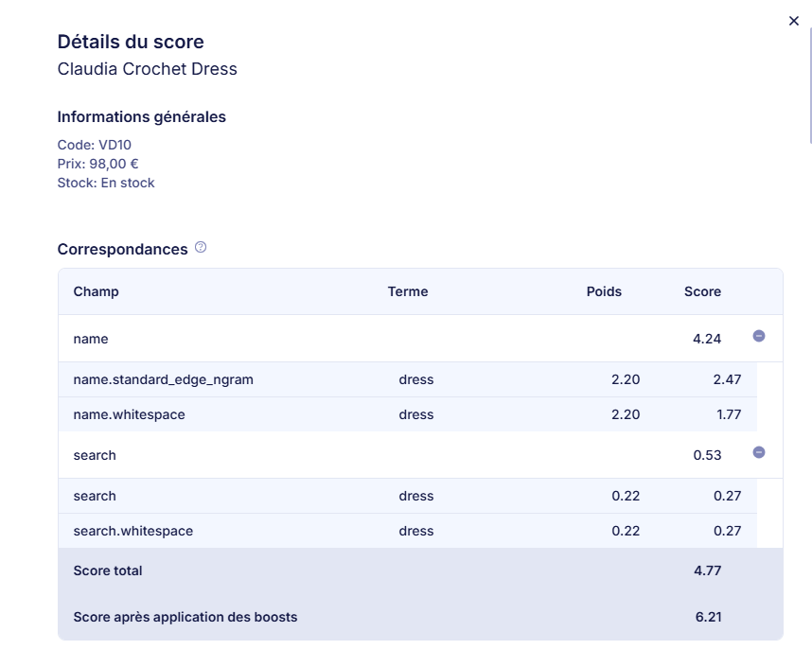Click the Terme column header
The height and width of the screenshot is (667, 812).
click(x=408, y=291)
